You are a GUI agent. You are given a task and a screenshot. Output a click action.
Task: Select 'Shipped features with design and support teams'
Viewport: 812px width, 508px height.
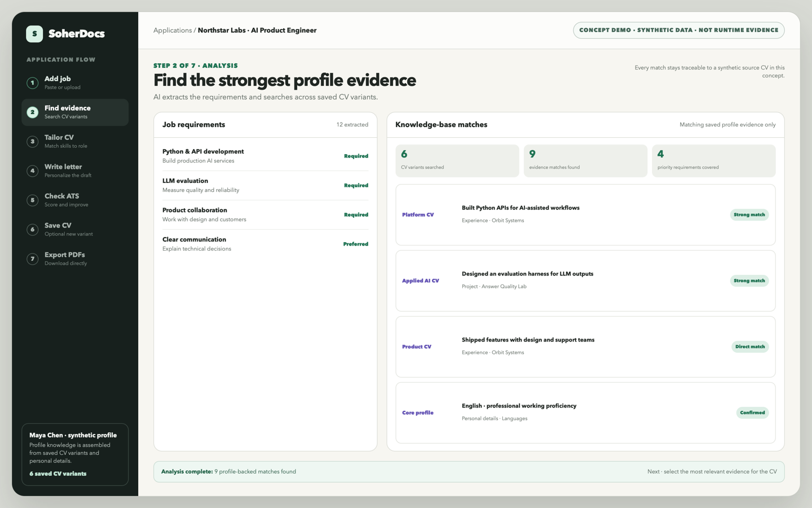tap(528, 340)
